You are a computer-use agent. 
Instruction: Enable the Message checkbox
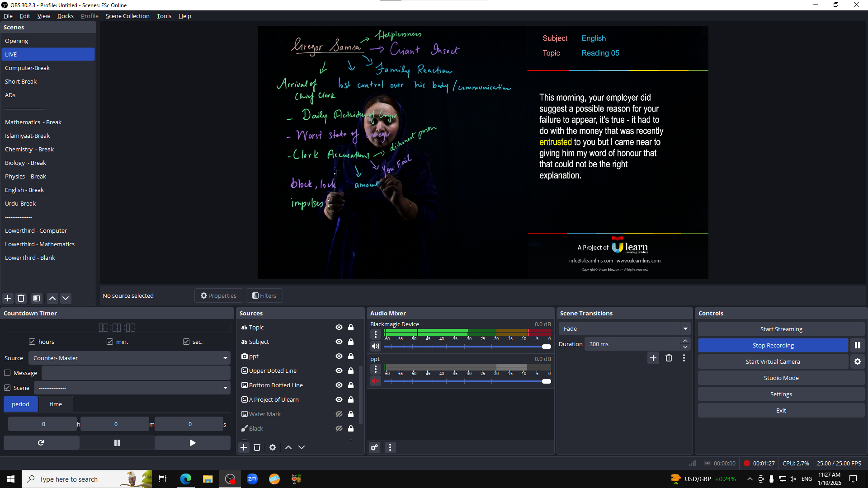pyautogui.click(x=7, y=373)
